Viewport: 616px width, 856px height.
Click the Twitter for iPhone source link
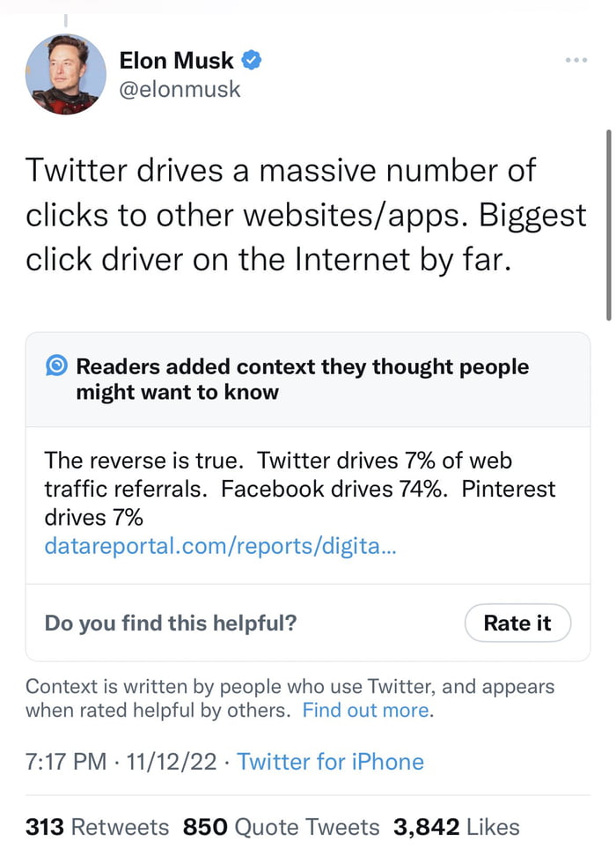(330, 761)
